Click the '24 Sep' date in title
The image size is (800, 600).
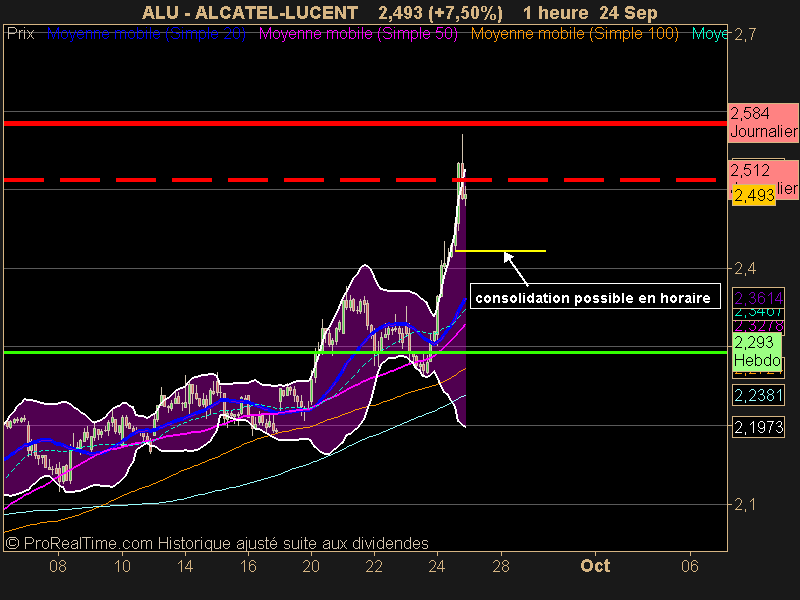click(628, 12)
